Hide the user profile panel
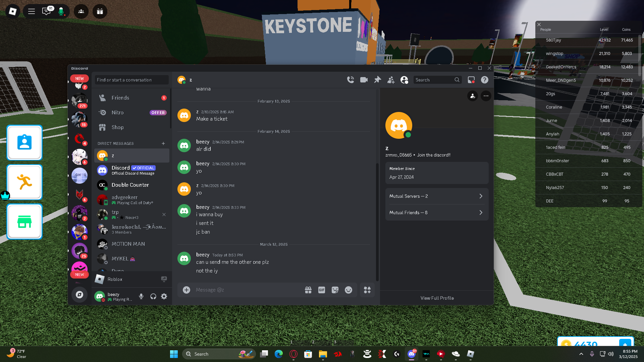The image size is (644, 362). pos(404,80)
